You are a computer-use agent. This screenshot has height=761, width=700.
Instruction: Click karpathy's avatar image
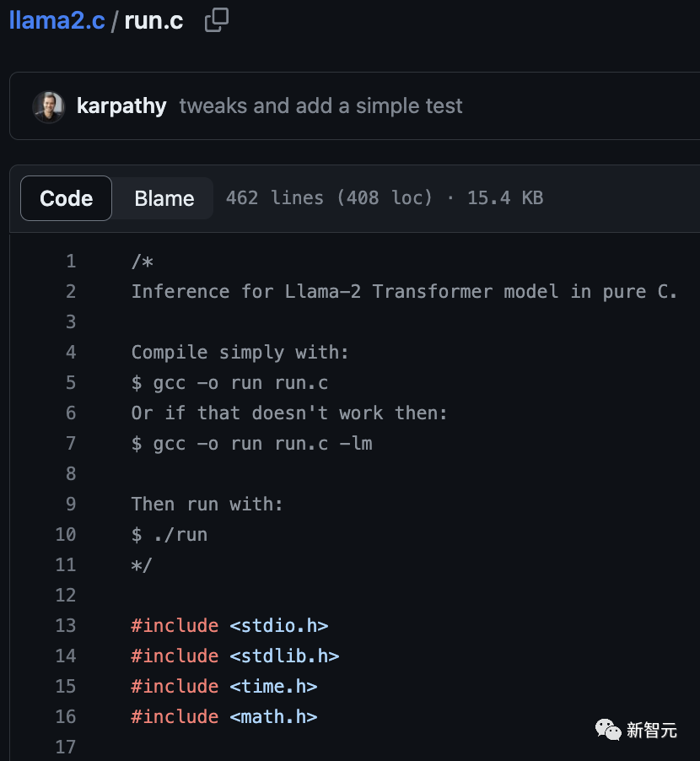(x=48, y=106)
